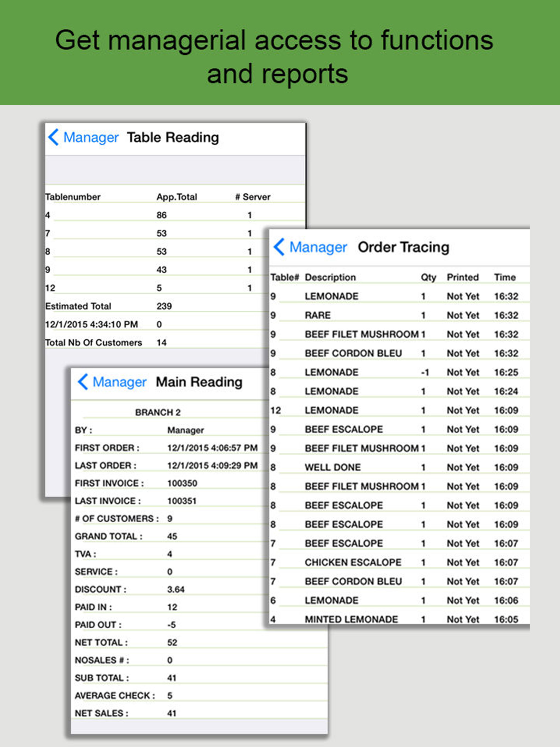The image size is (560, 747).
Task: Select the NOSALES # row
Action: pos(199,660)
